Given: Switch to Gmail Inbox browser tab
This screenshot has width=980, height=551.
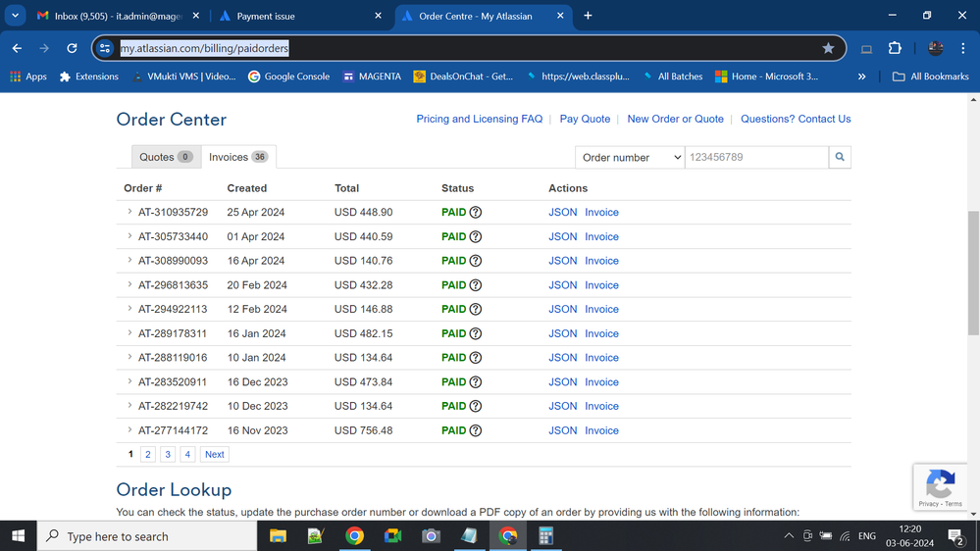Looking at the screenshot, I should (118, 16).
